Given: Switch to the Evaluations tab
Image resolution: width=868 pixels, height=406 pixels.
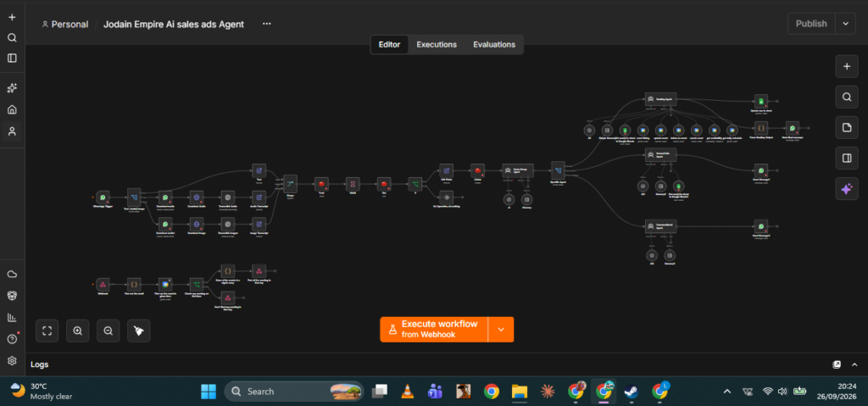Looking at the screenshot, I should point(494,44).
